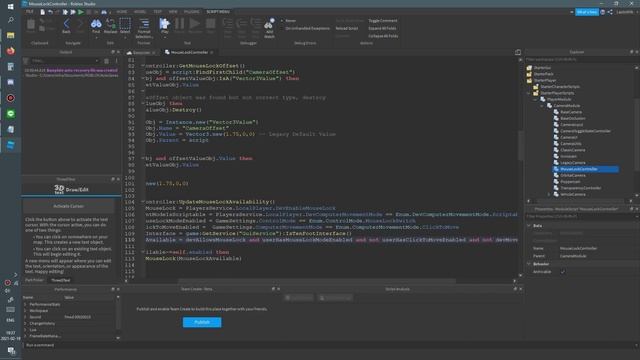Switch to MODEL ribbon tab
This screenshot has height=360, width=640.
tap(140, 12)
